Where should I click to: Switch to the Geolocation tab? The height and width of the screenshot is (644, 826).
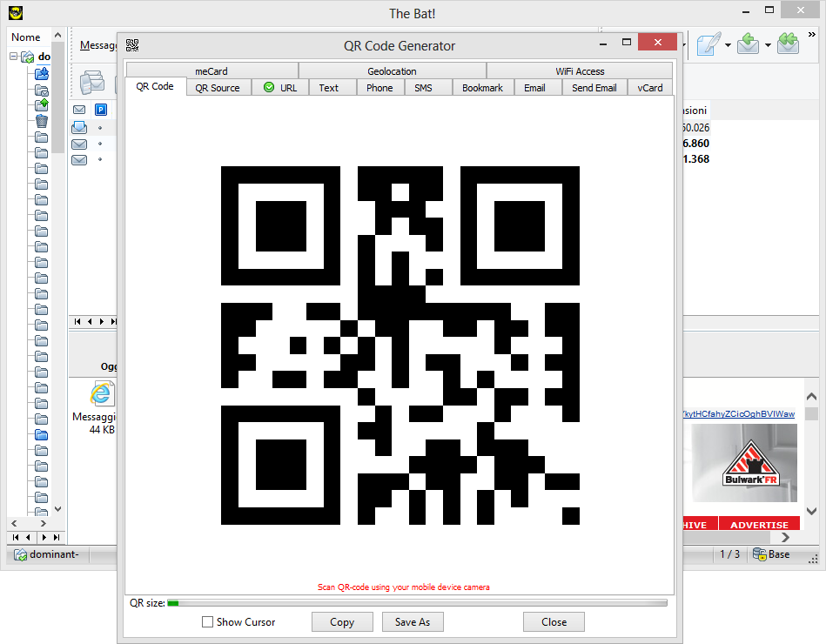[392, 71]
